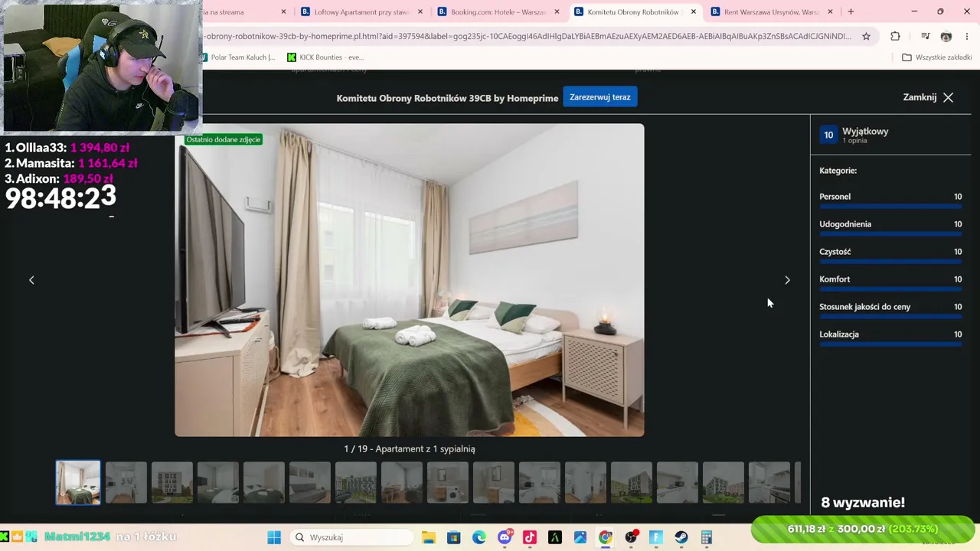Click the main bedroom photo
This screenshot has height=551, width=980.
coord(410,280)
